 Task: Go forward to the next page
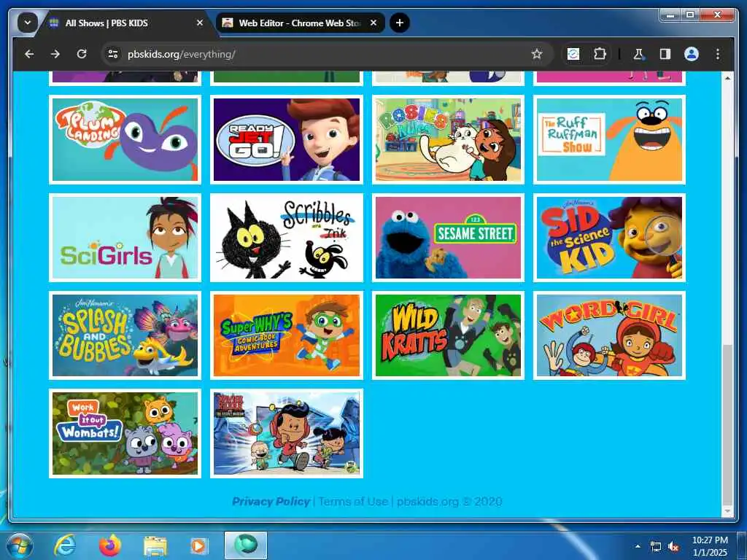tap(55, 54)
